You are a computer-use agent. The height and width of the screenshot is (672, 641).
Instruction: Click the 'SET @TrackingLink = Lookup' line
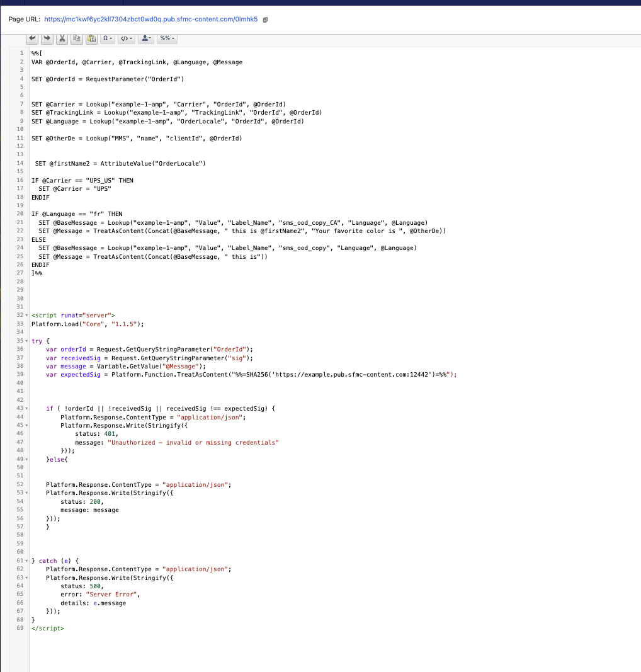click(x=176, y=113)
